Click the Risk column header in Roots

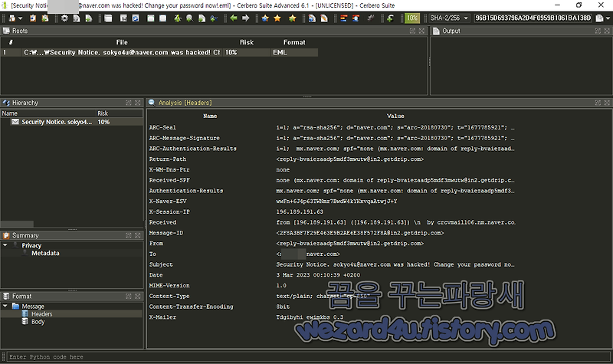tap(247, 42)
